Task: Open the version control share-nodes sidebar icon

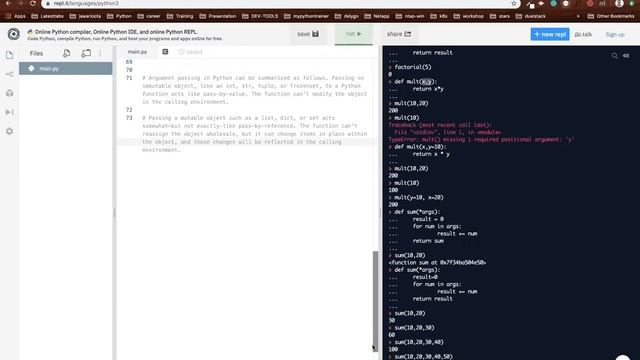Action: (x=10, y=74)
